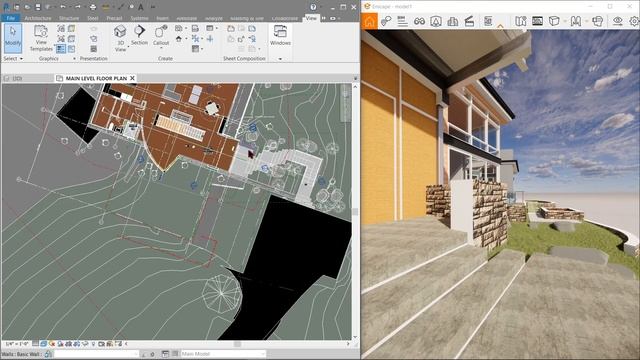Activate the MAIN LEVEL FLOOR PLAN tab
The width and height of the screenshot is (640, 360).
coord(96,78)
